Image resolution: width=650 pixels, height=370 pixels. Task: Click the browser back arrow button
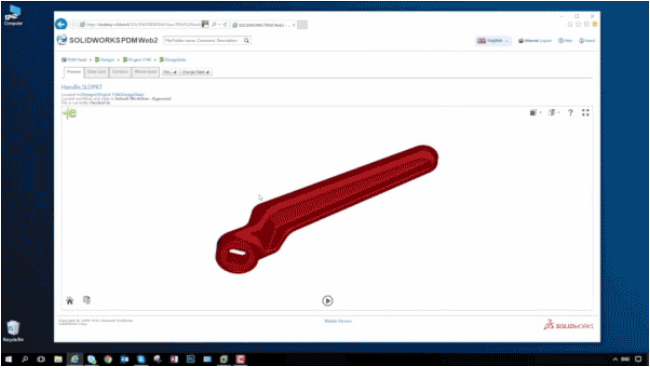[x=61, y=24]
